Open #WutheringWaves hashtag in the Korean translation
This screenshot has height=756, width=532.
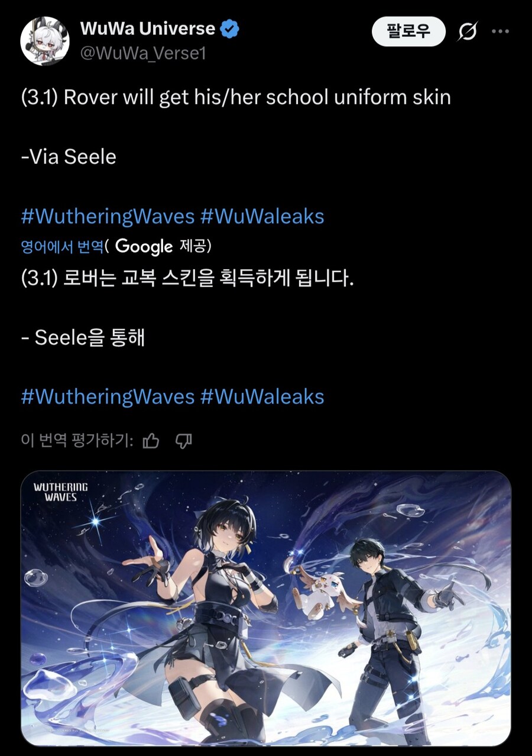108,396
